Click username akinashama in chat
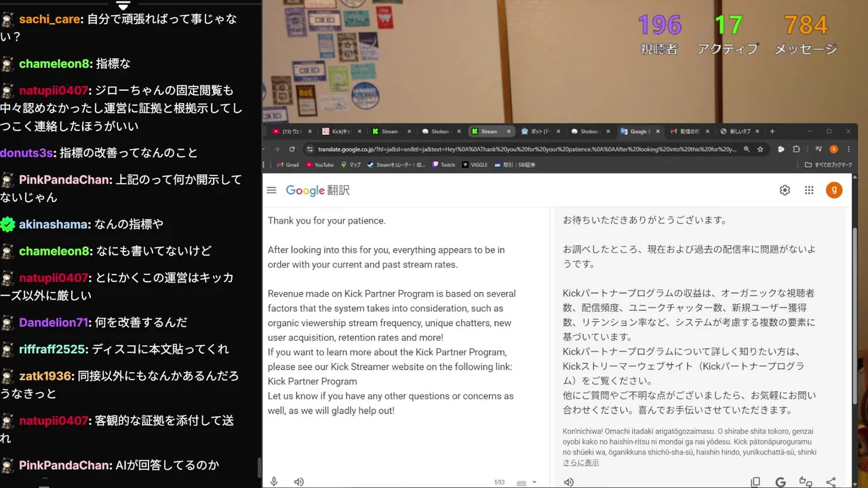868x488 pixels. [x=54, y=224]
